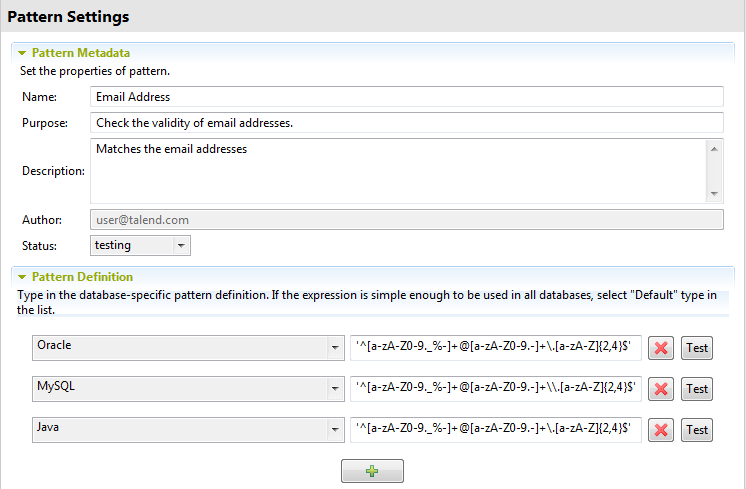Test the Oracle regular expression
Viewport: 746px width, 489px height.
click(697, 348)
